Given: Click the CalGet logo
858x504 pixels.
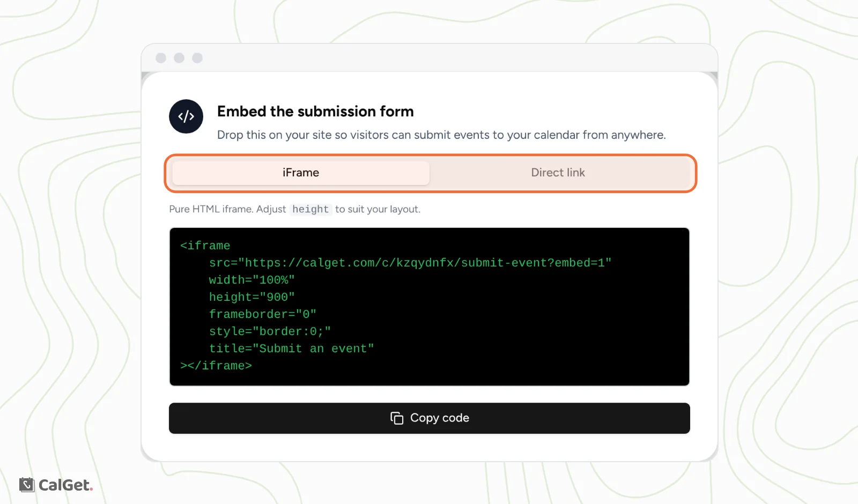Looking at the screenshot, I should tap(56, 485).
